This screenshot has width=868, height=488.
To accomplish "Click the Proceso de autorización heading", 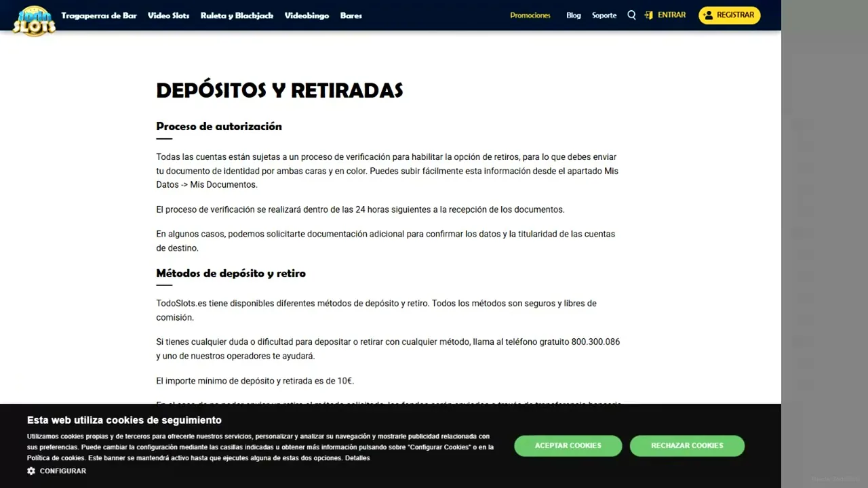I will point(219,126).
